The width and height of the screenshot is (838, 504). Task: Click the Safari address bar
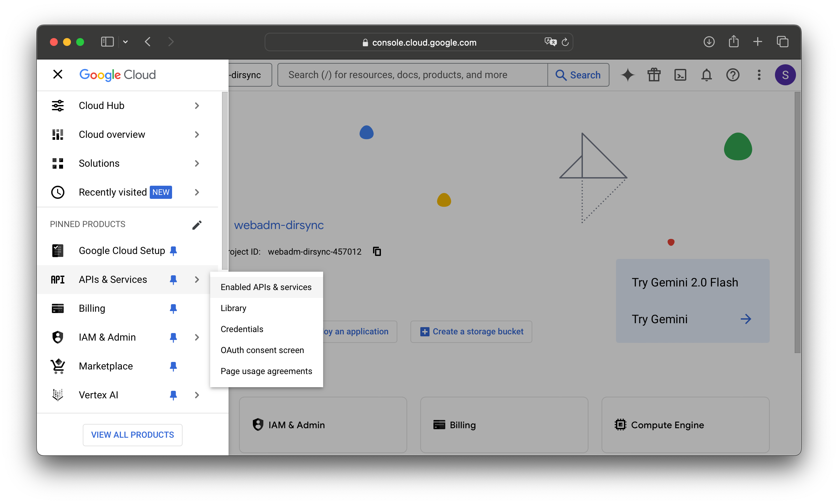coord(419,42)
